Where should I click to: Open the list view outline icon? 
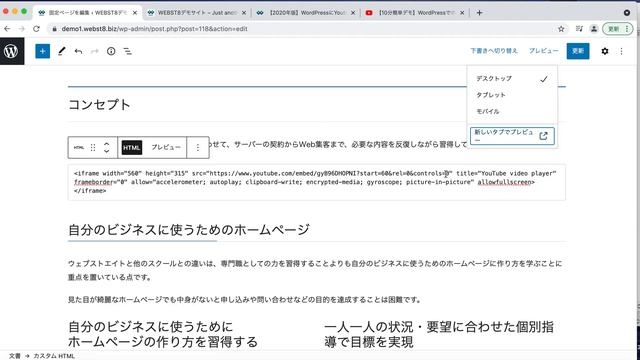[128, 51]
